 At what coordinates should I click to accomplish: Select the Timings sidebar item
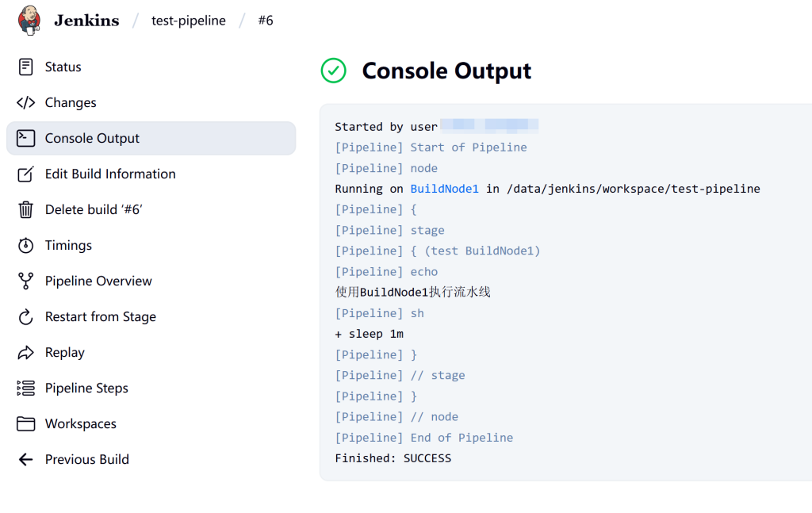tap(68, 246)
